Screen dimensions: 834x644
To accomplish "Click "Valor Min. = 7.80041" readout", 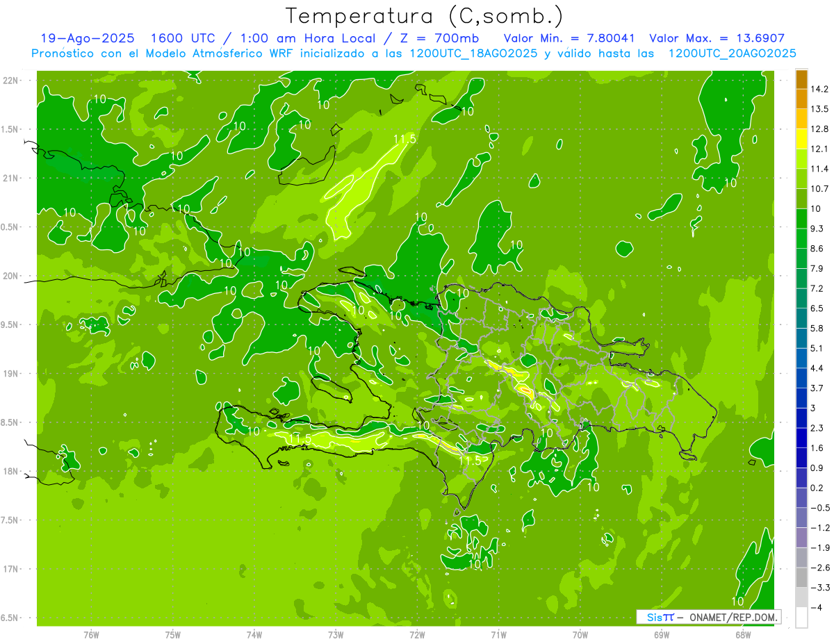I will point(570,38).
